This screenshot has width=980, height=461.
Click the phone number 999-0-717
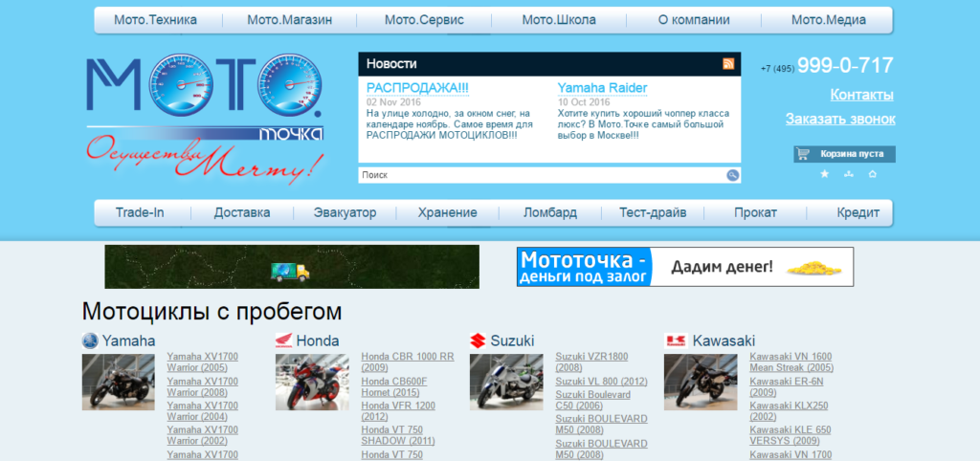point(845,66)
